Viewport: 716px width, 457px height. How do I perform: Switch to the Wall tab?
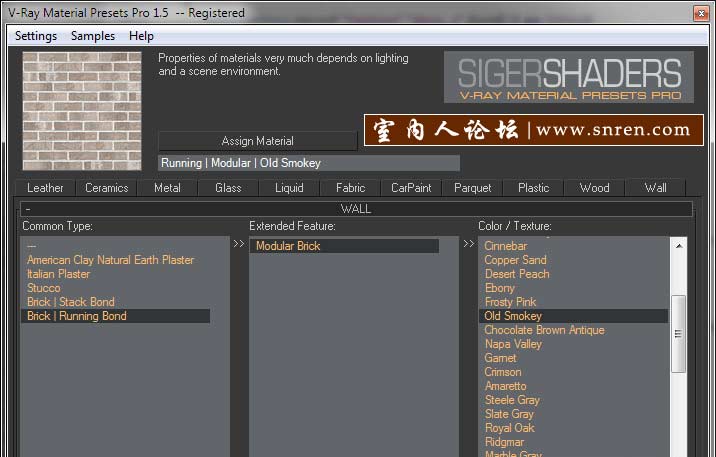[655, 188]
